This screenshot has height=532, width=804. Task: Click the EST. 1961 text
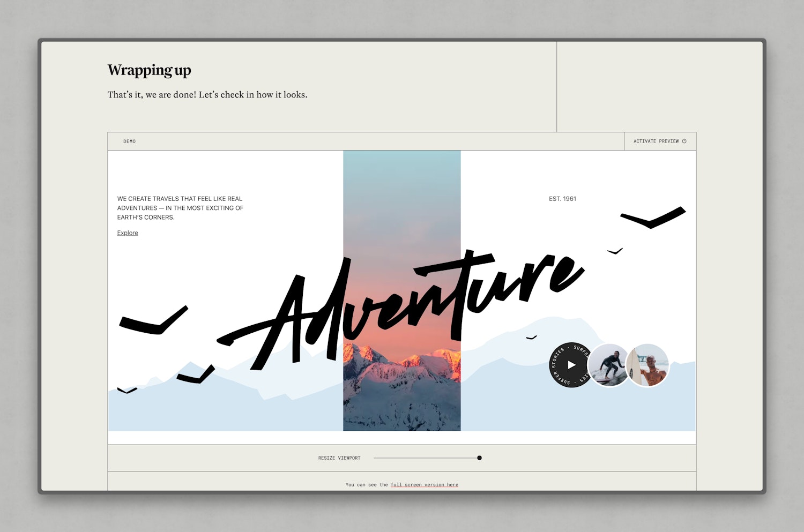coord(562,199)
